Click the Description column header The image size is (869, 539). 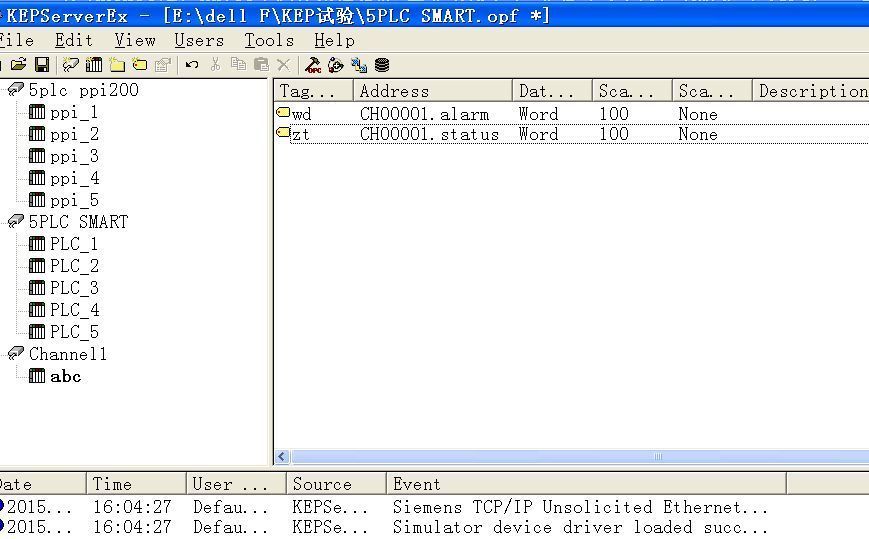tap(811, 91)
